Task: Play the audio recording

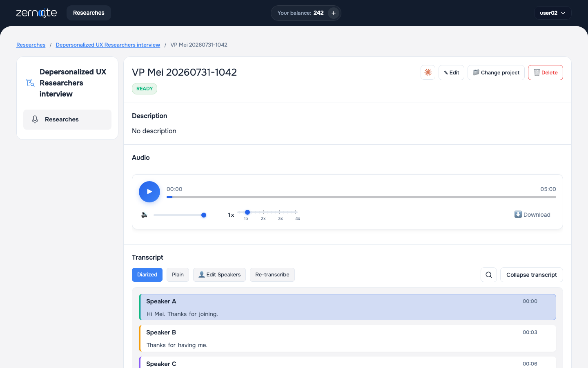Action: pyautogui.click(x=149, y=192)
